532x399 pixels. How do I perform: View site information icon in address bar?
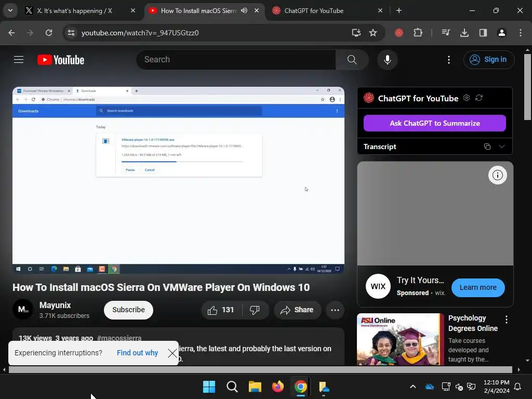(71, 33)
